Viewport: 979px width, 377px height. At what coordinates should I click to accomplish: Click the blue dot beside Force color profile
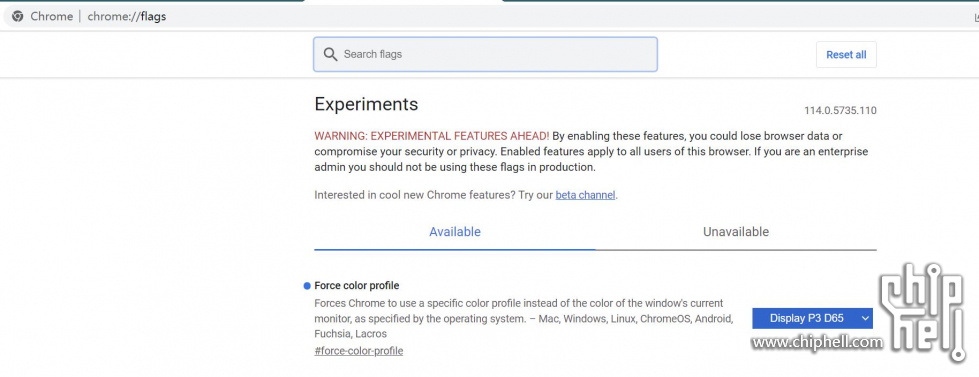coord(307,286)
